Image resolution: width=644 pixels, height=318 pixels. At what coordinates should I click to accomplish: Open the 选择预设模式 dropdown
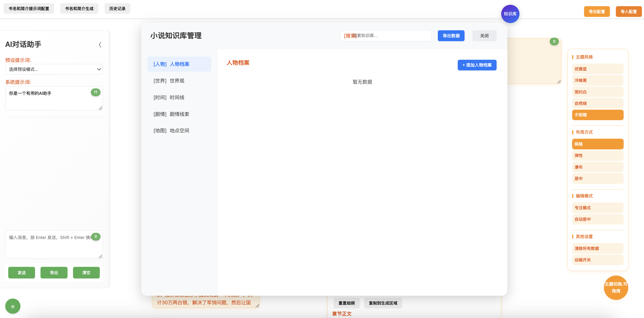54,69
